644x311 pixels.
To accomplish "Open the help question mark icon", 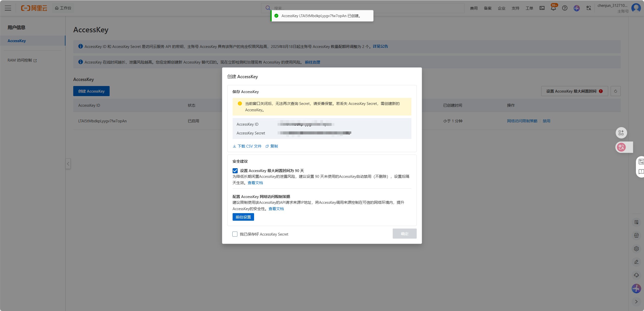I will click(x=565, y=8).
